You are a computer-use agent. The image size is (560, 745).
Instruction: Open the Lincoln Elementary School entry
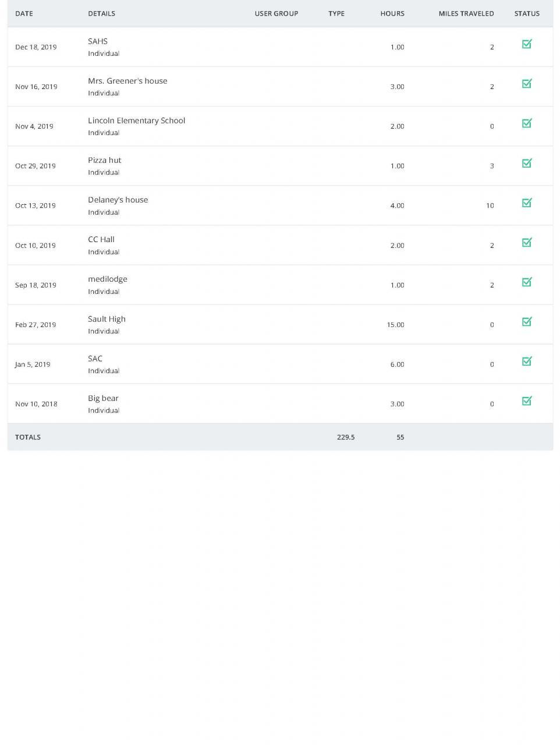point(136,120)
